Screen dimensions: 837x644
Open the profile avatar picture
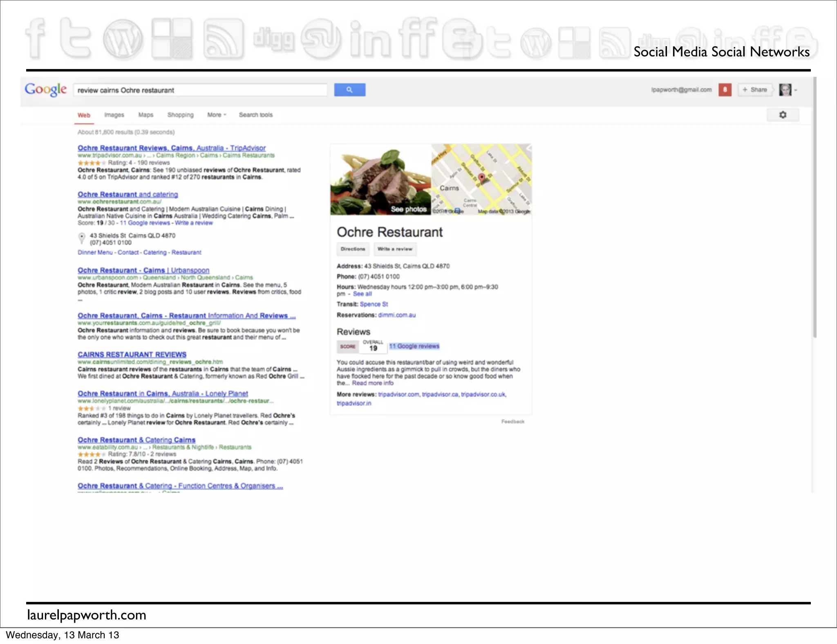coord(785,90)
